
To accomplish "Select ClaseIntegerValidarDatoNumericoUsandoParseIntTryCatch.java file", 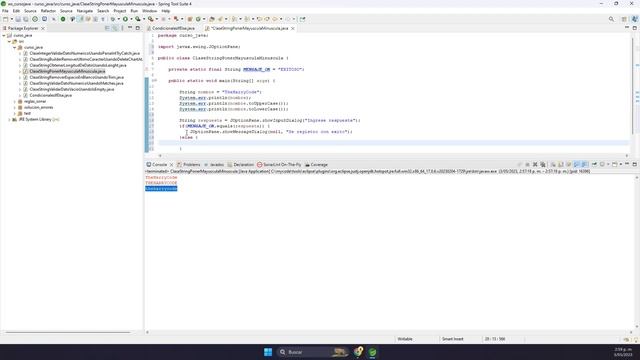I will pos(84,53).
